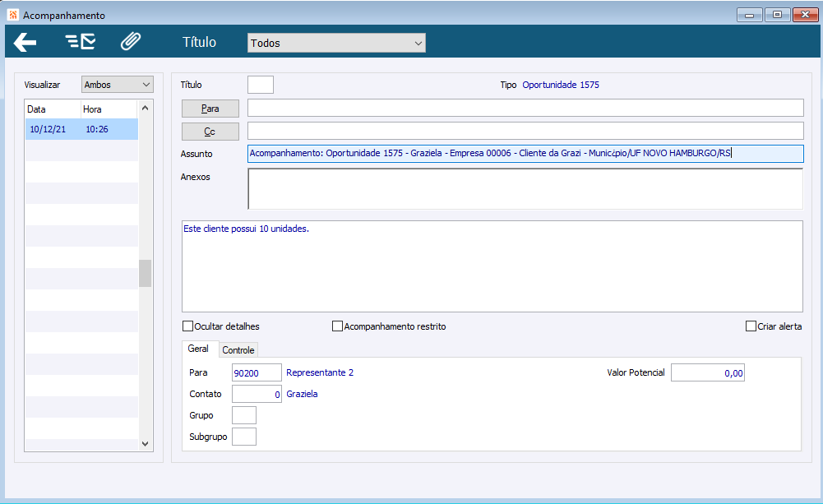Click the Cc button
Viewport: 823px width, 504px height.
click(210, 132)
